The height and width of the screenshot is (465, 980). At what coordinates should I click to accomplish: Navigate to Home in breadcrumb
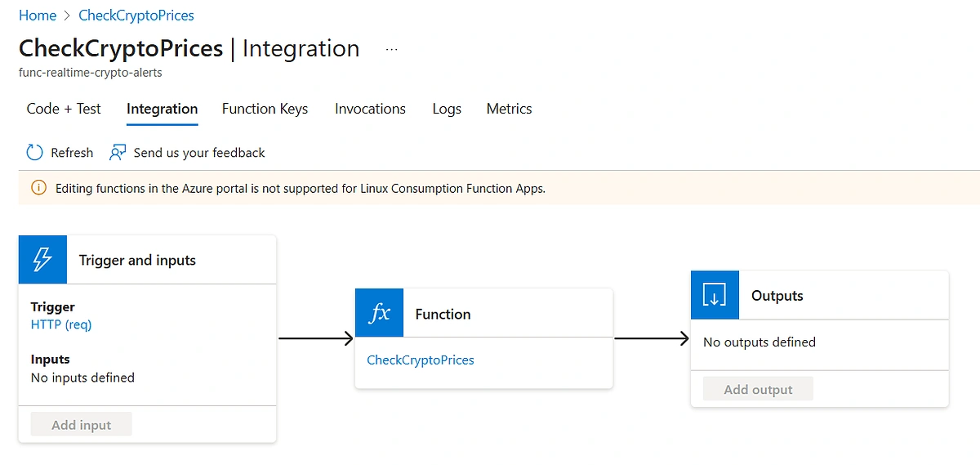38,16
